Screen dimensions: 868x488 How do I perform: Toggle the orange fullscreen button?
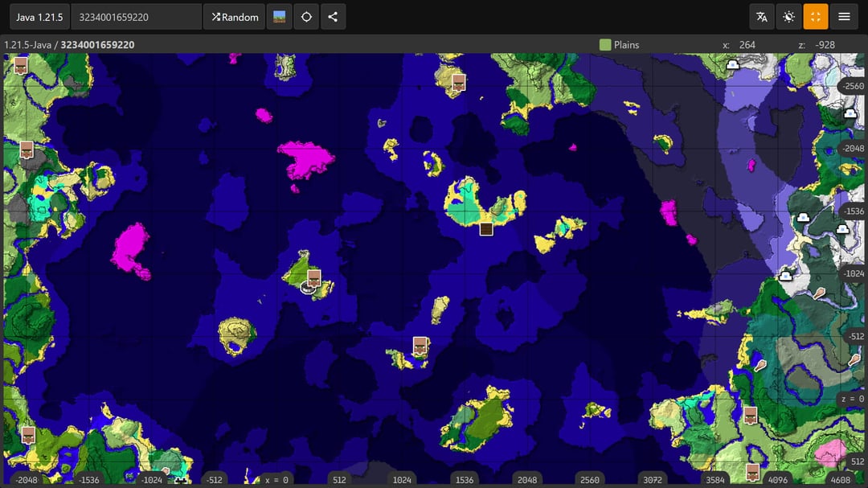[x=816, y=17]
